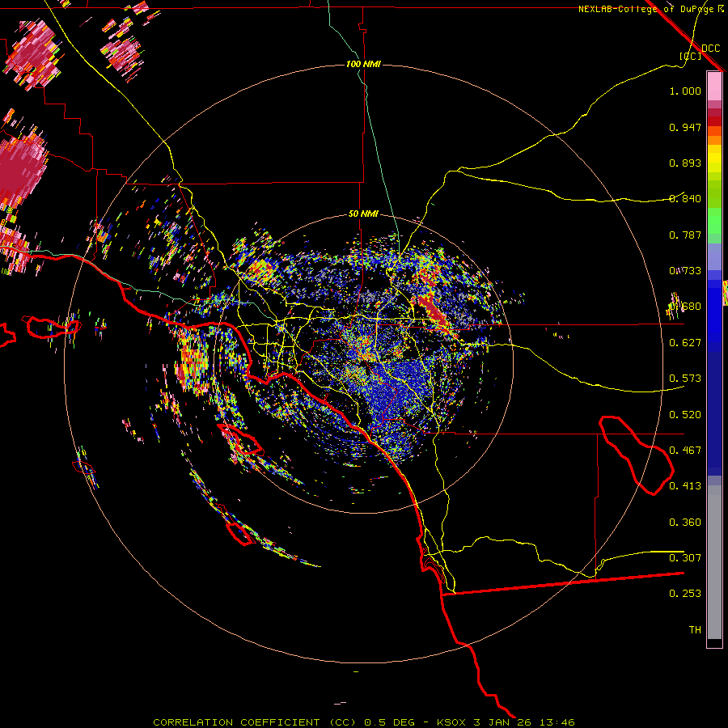
Task: Select the 0.680 scale value
Action: pyautogui.click(x=685, y=307)
